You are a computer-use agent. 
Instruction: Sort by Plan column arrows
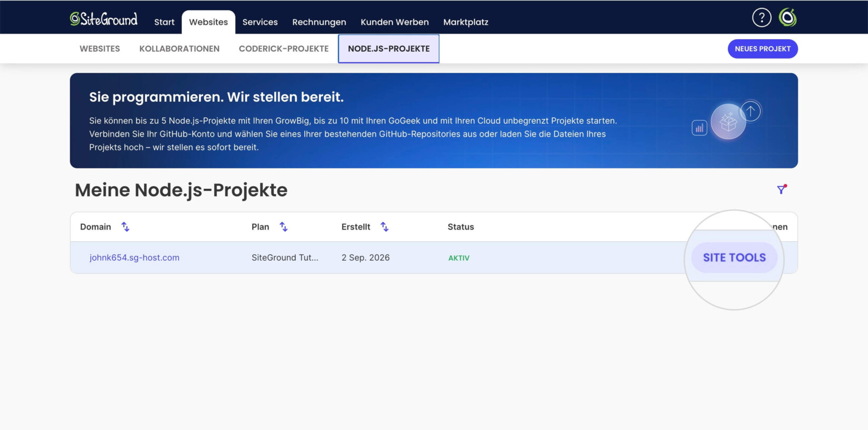coord(284,227)
